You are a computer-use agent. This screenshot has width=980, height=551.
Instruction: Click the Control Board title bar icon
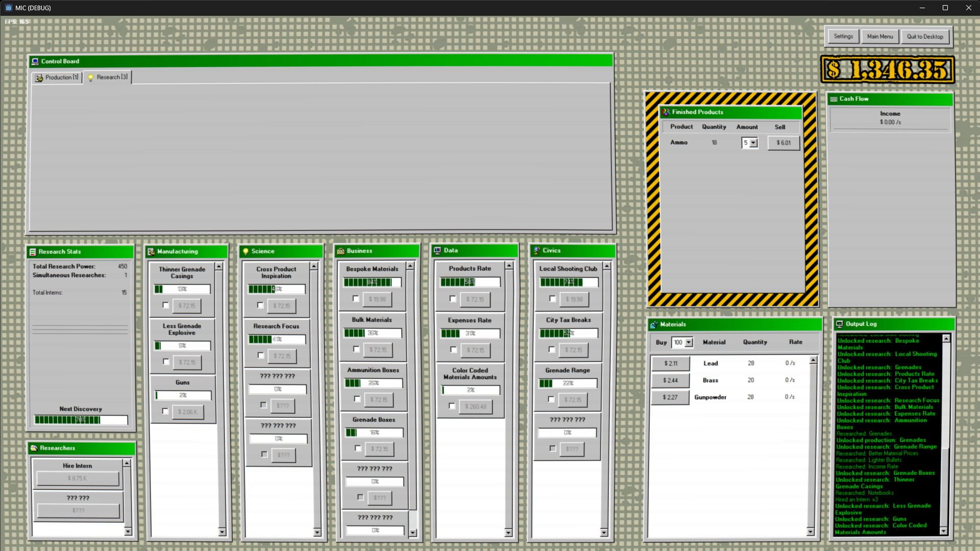(x=35, y=61)
